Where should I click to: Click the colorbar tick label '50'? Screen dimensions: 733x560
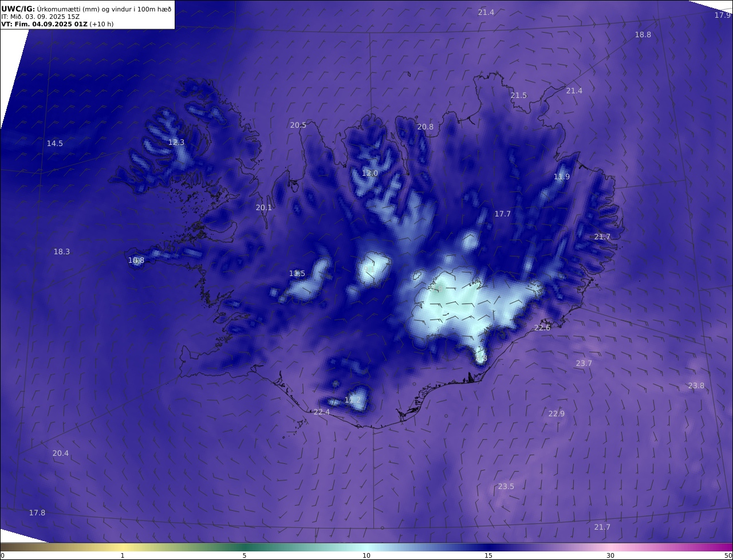click(728, 555)
